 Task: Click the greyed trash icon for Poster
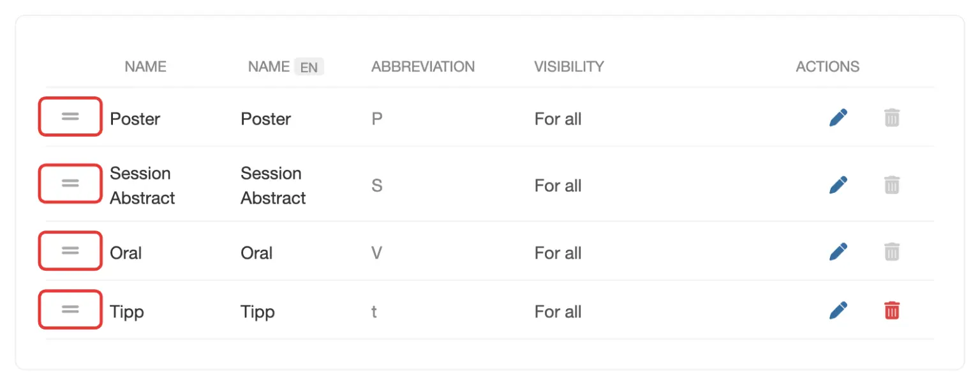pos(892,117)
